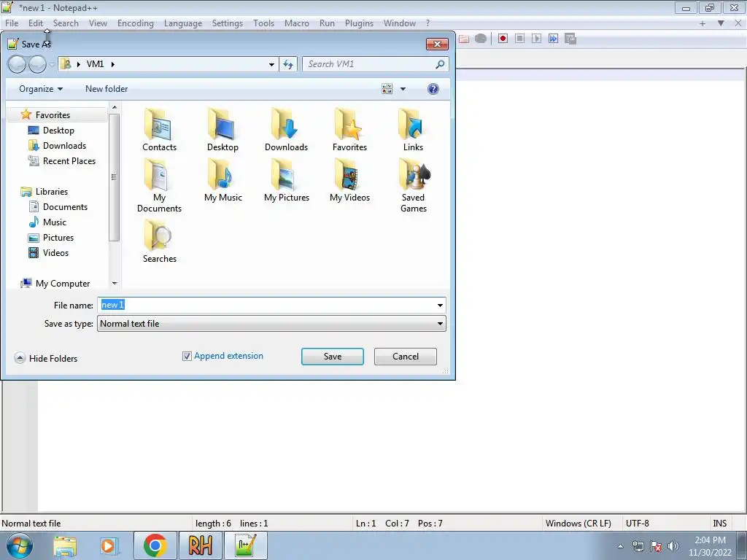Open the recent pages dropdown near Back button
747x560 pixels.
click(52, 65)
